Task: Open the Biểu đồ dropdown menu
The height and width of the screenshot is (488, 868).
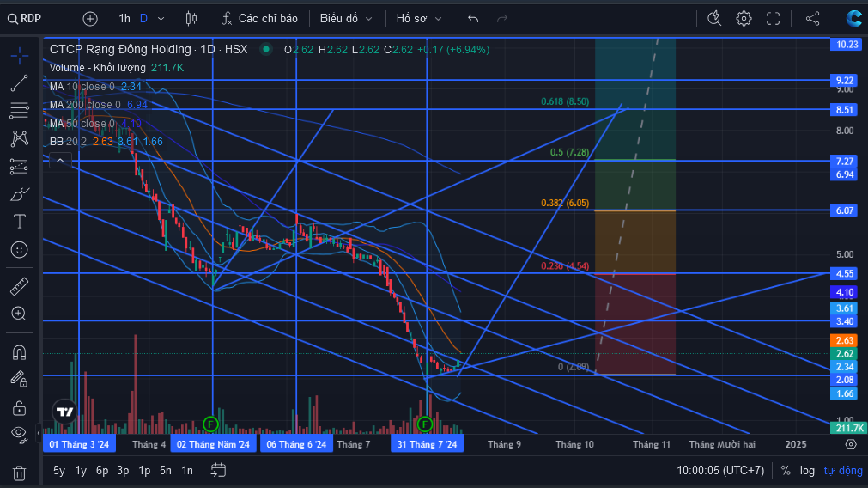Action: click(346, 19)
